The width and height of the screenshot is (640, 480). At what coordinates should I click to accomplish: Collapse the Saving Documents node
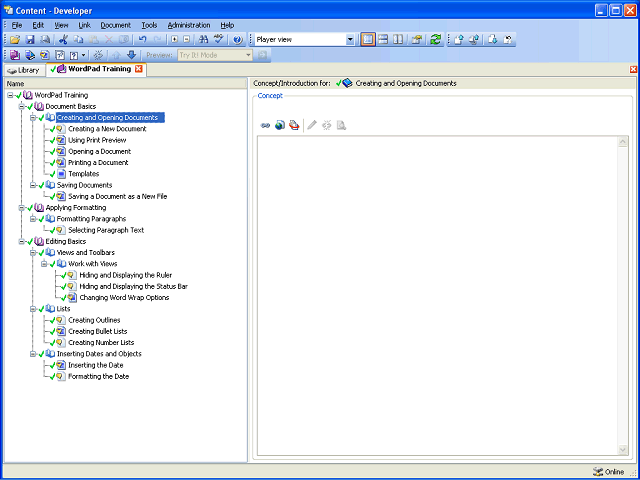[33, 185]
